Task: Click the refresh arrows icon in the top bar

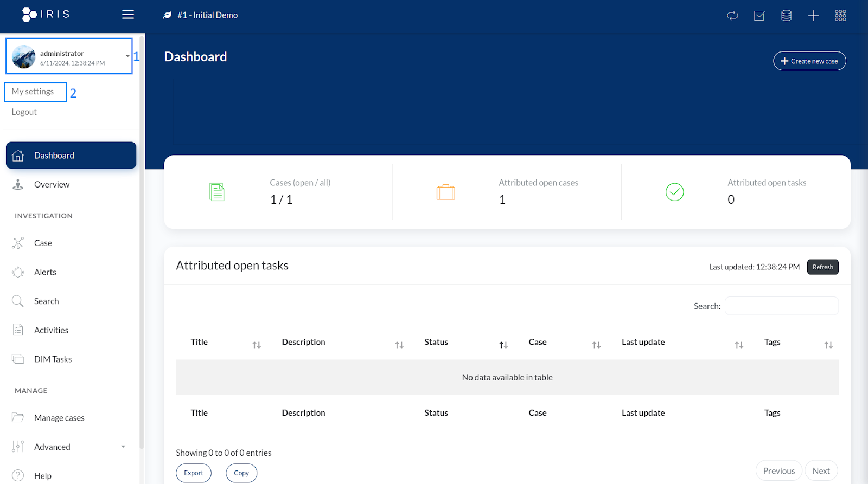Action: pos(732,16)
